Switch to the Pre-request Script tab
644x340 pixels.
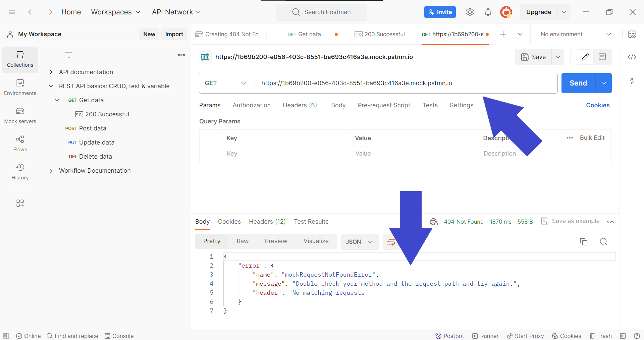pos(384,105)
